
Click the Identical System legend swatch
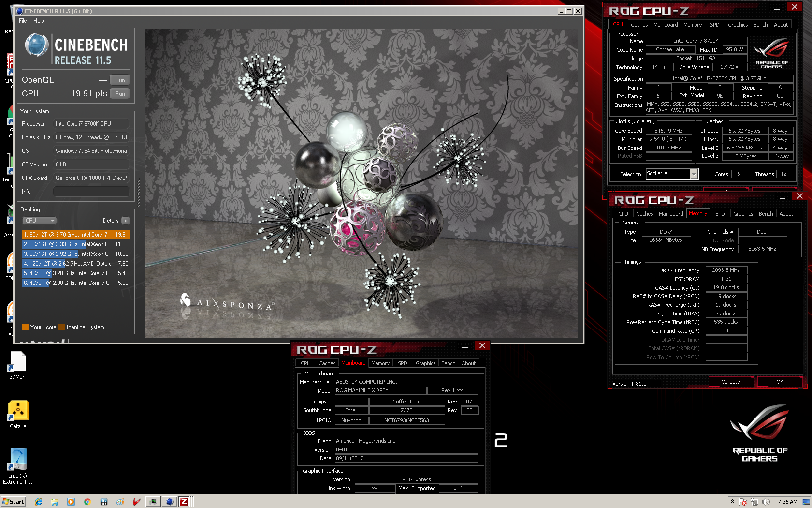tap(61, 327)
